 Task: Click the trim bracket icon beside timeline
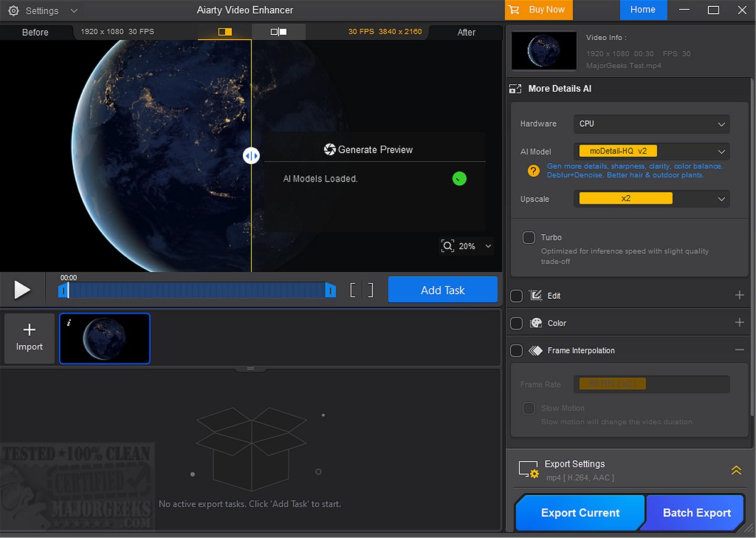(361, 289)
